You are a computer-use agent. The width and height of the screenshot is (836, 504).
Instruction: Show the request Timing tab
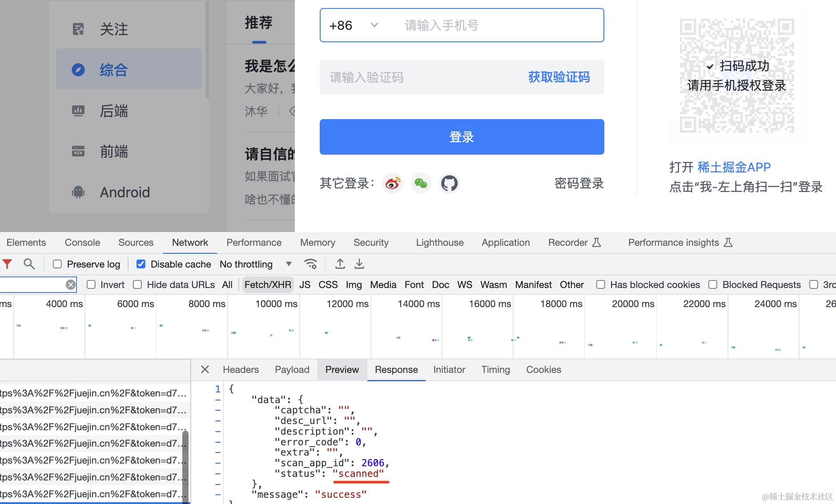click(495, 369)
